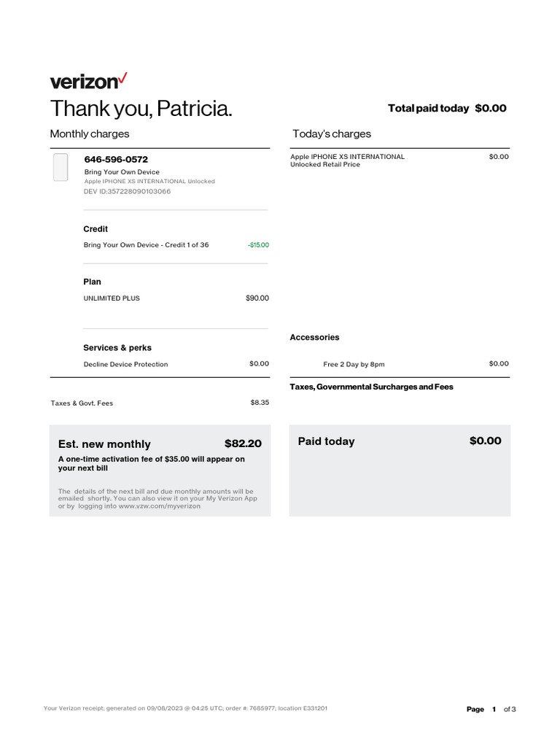Select the Free 2 Day by 8pm line

(x=354, y=364)
